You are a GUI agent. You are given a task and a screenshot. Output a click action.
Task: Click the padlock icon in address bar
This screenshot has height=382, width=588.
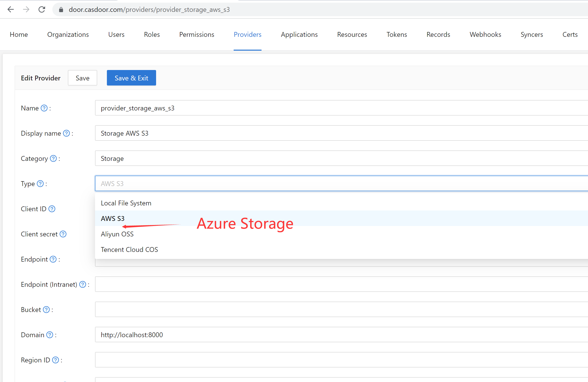pos(61,9)
